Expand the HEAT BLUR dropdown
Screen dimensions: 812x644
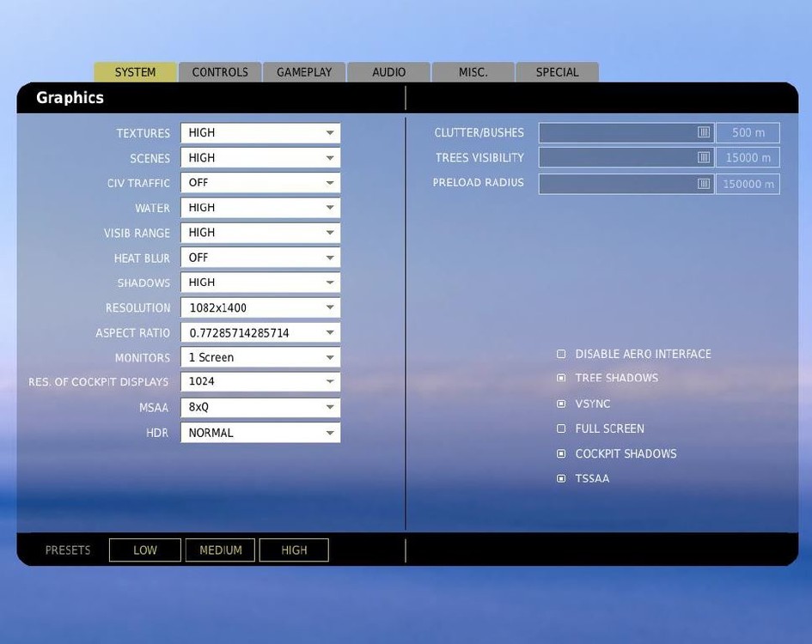260,258
